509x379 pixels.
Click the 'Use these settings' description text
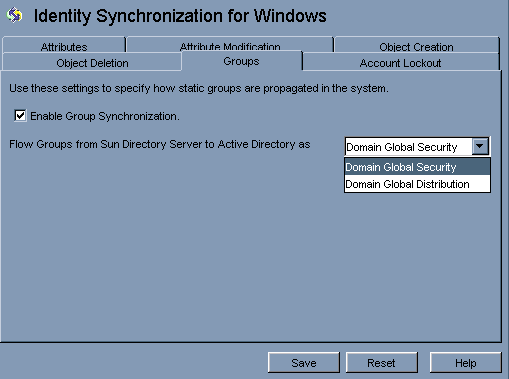coord(199,88)
